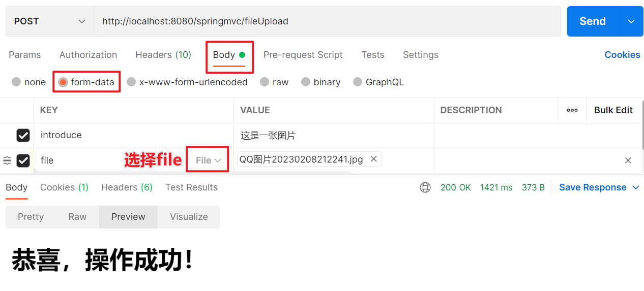Expand the Send button dropdown arrow
The image size is (644, 291).
click(x=631, y=21)
